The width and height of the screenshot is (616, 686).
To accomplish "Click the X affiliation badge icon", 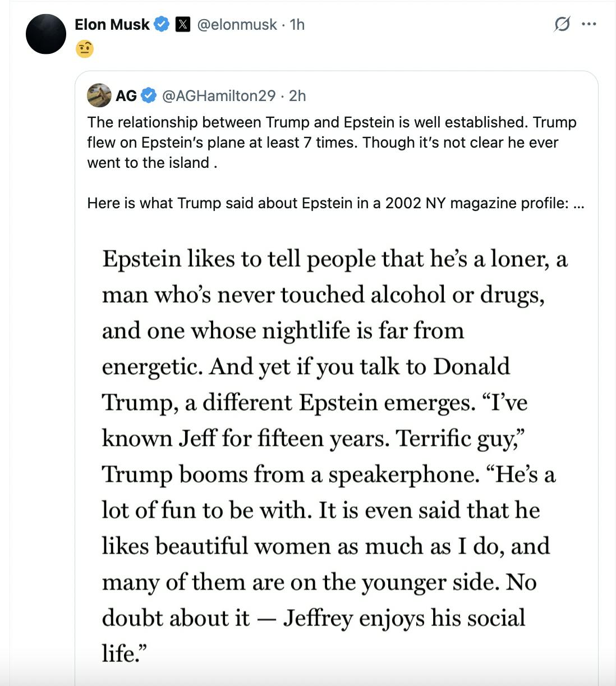I will (x=183, y=24).
